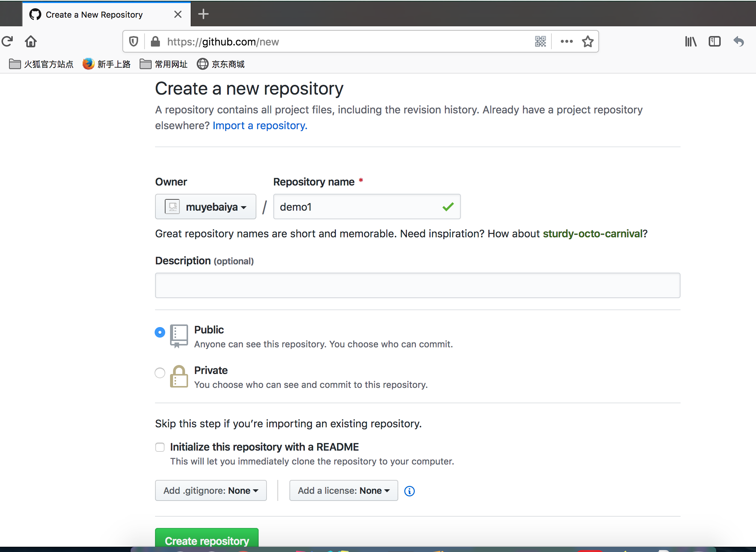756x552 pixels.
Task: Show the QR code for this page
Action: point(540,41)
